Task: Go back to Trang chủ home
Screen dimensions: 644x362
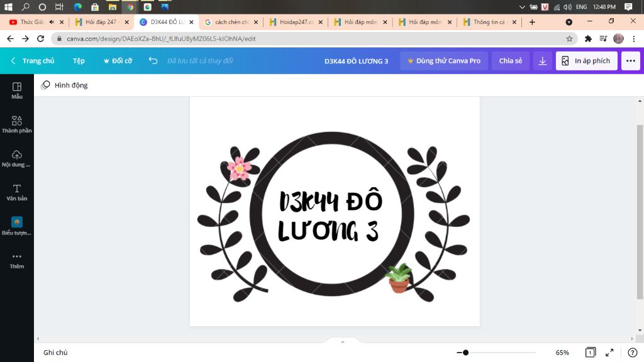Action: pyautogui.click(x=33, y=61)
